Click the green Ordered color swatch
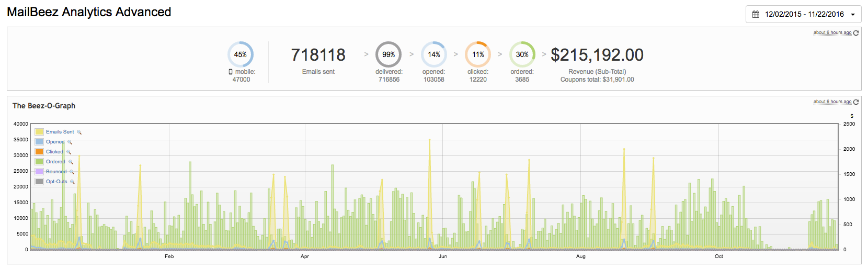 [39, 162]
